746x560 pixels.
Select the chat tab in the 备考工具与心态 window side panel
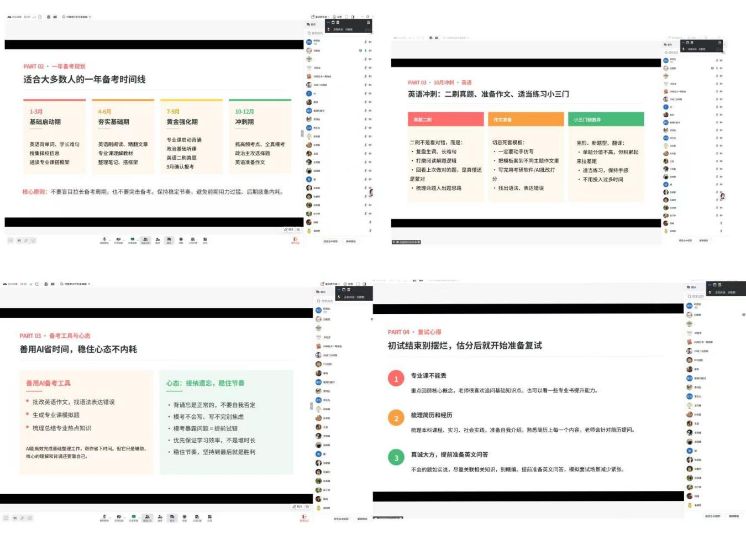[321, 292]
